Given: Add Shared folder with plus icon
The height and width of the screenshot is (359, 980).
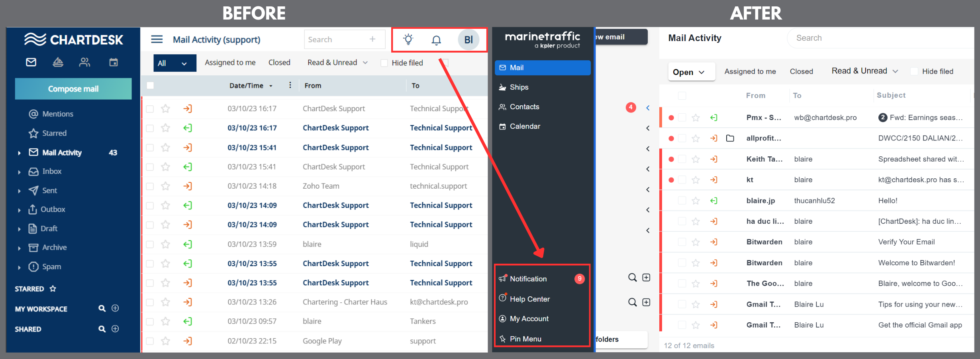Looking at the screenshot, I should (x=115, y=329).
